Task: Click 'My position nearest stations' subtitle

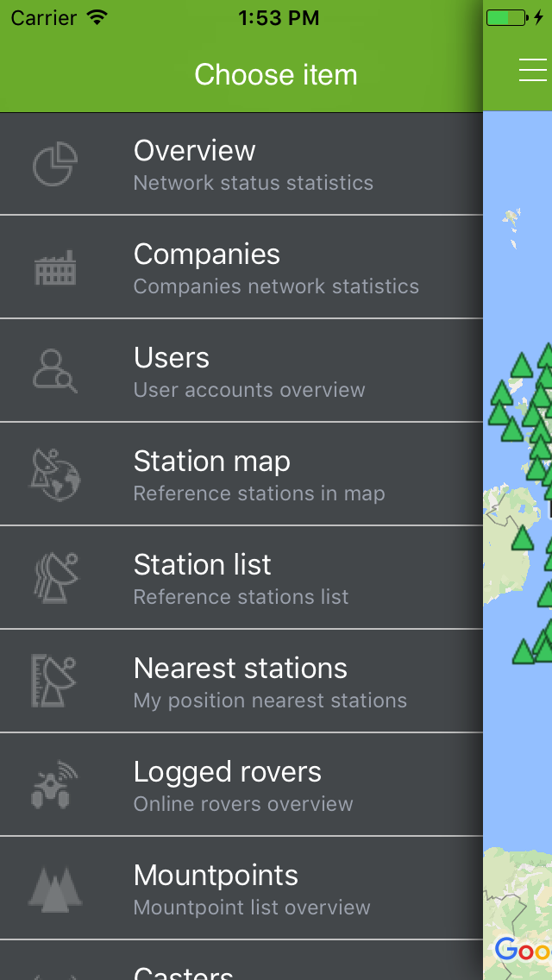Action: (x=270, y=700)
